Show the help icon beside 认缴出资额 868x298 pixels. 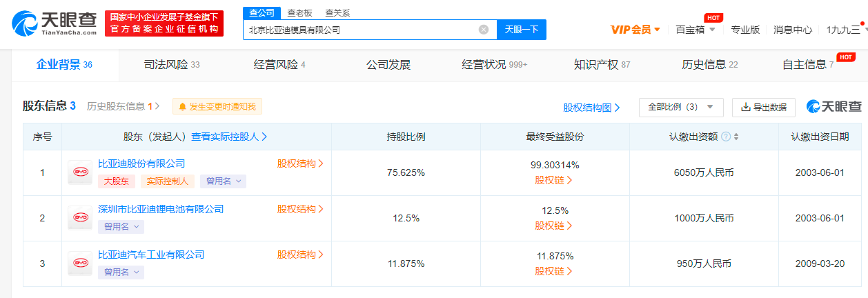click(x=726, y=137)
